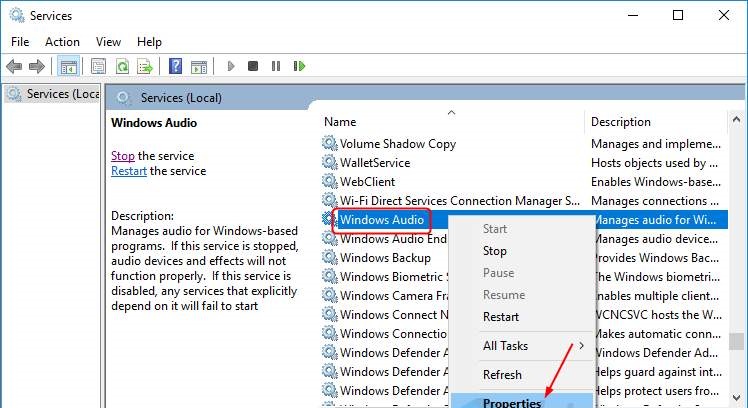Click gear icon beside WebClient

(329, 181)
